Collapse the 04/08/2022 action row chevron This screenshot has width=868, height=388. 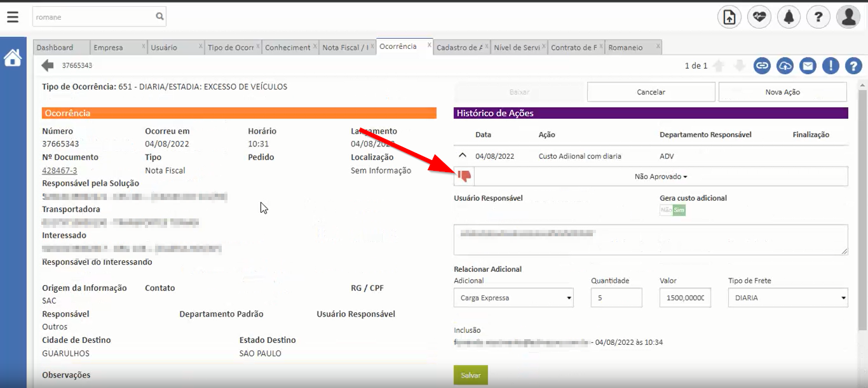coord(463,156)
